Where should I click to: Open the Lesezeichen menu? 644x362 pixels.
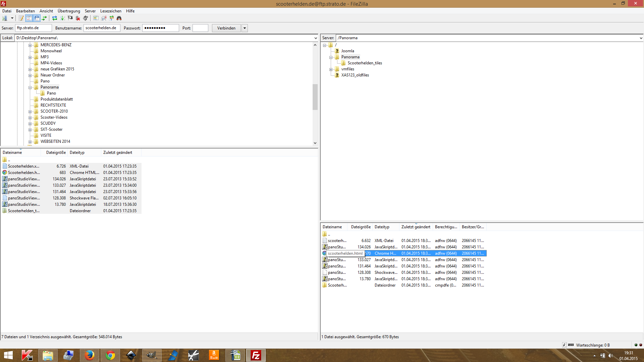coord(111,11)
